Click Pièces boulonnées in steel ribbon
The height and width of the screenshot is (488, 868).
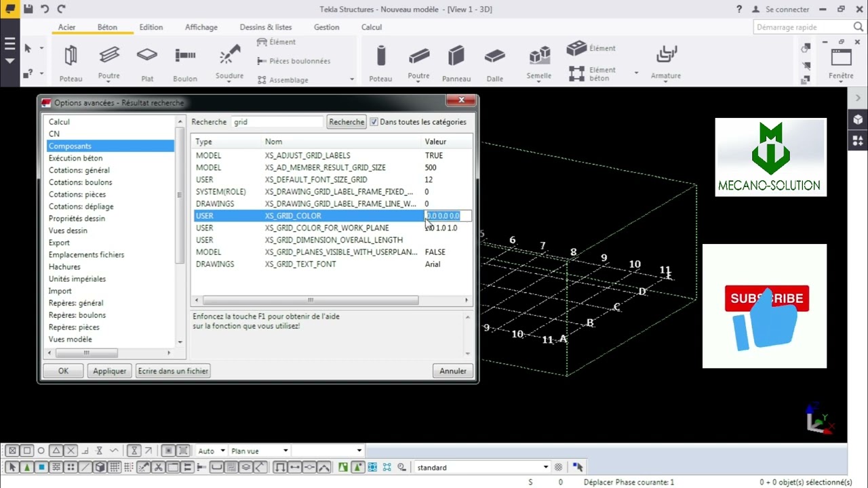[294, 61]
